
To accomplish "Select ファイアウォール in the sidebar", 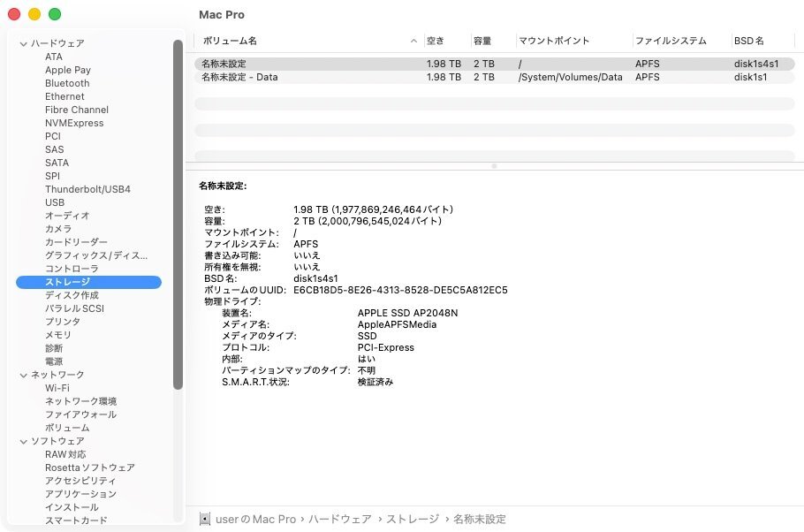I will (80, 414).
